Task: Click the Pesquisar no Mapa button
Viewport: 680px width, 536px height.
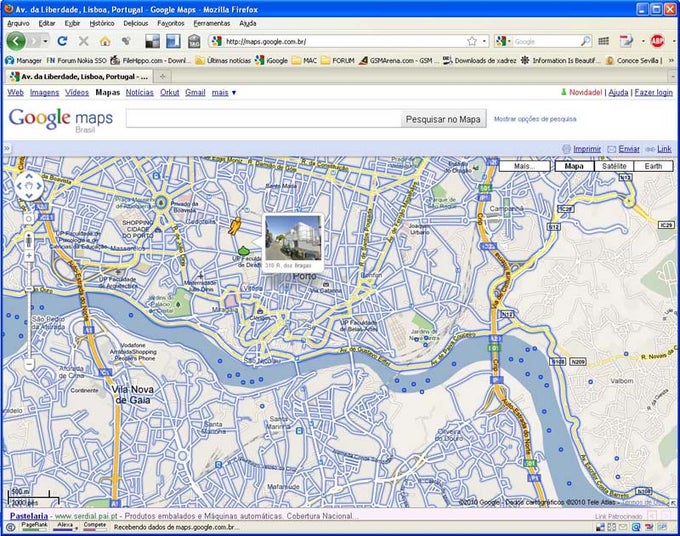Action: tap(443, 119)
